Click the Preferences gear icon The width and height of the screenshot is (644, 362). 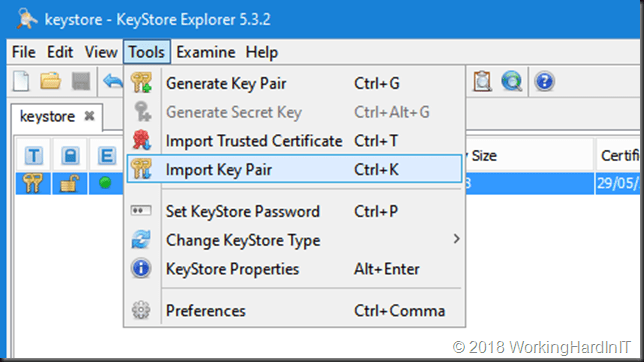(141, 310)
